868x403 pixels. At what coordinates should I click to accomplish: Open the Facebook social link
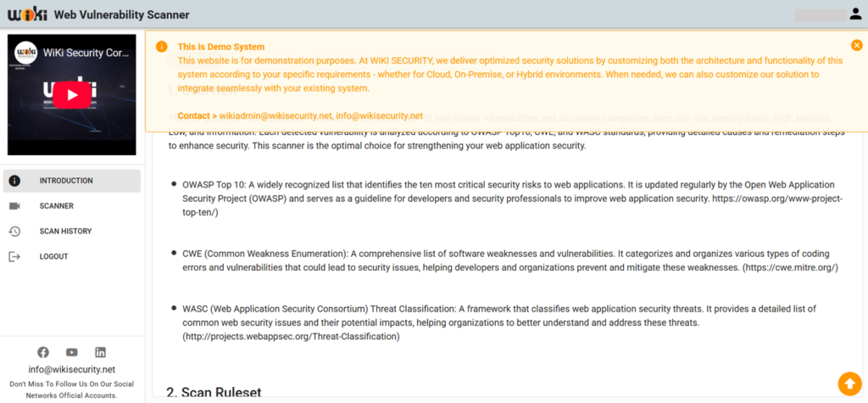pos(43,352)
